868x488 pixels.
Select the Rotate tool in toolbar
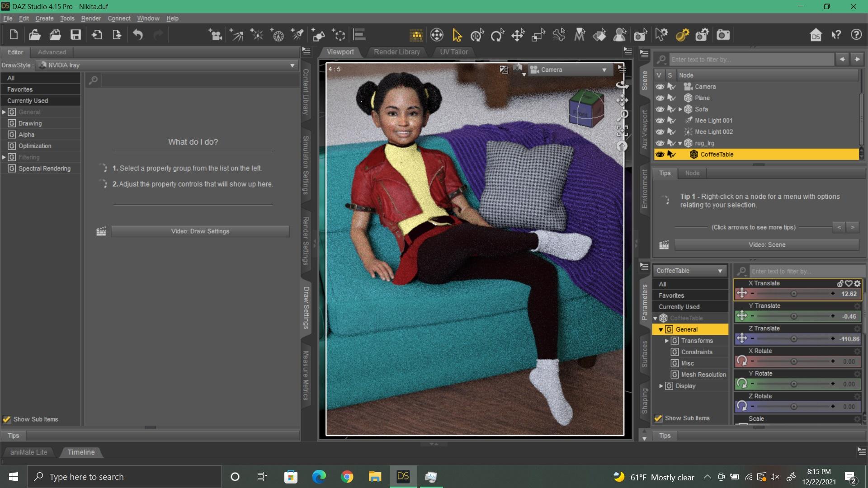tap(497, 35)
